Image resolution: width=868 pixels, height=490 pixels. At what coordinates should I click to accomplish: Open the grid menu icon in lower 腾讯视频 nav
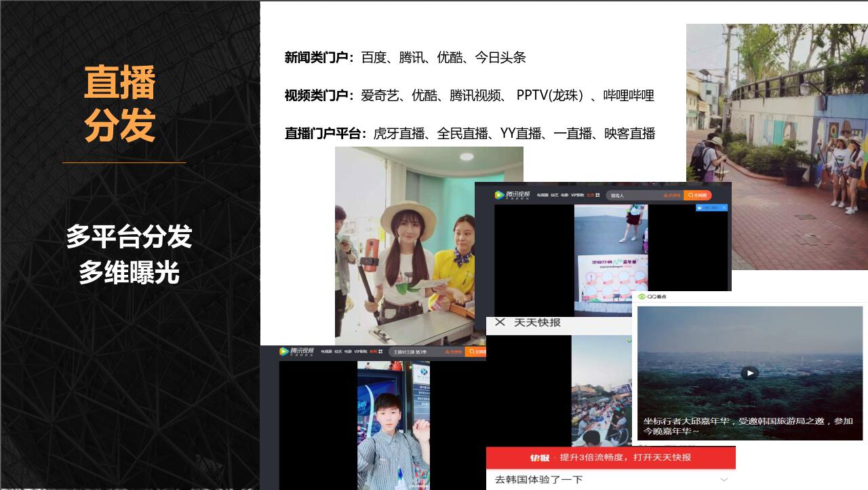380,352
